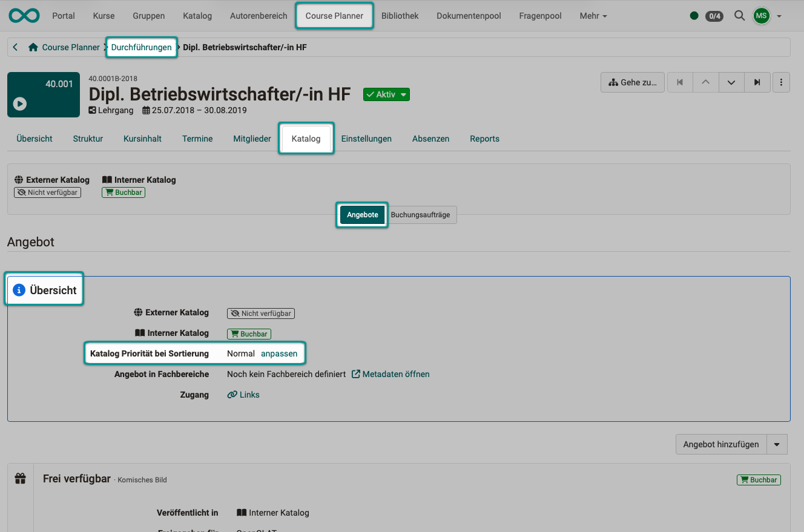Click the back arrow in the breadcrumb bar
The width and height of the screenshot is (804, 532).
(x=15, y=47)
